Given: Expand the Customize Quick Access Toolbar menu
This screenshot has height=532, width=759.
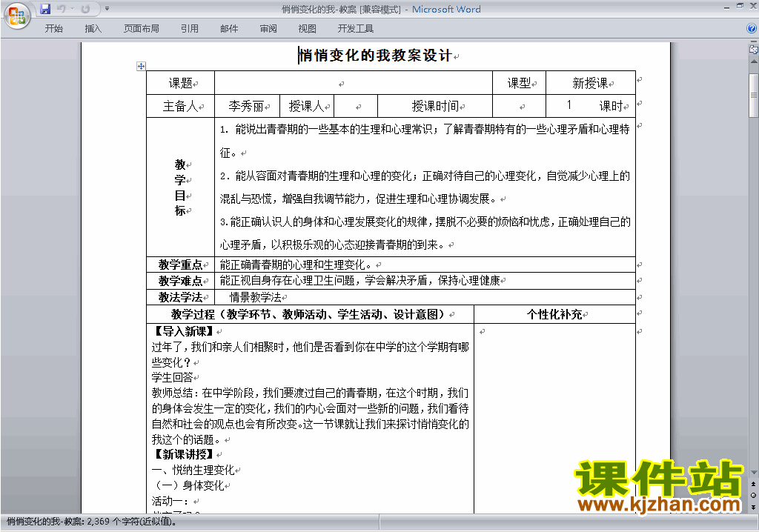Looking at the screenshot, I should pyautogui.click(x=107, y=9).
